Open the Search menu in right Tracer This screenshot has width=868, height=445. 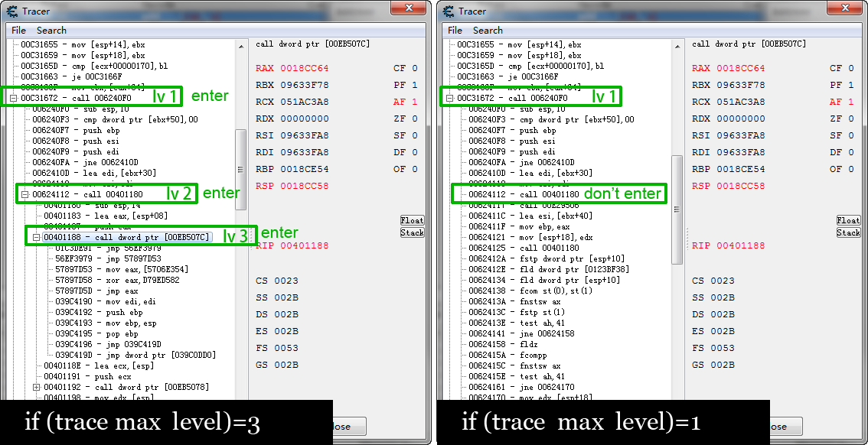pos(488,31)
